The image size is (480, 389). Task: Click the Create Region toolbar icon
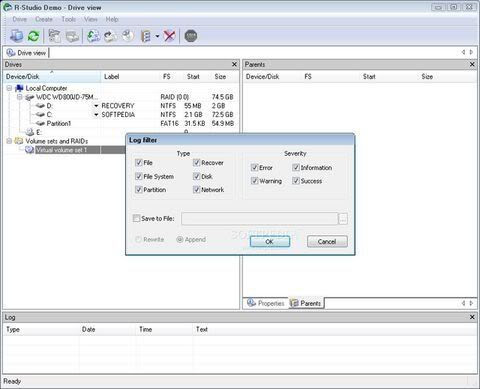click(x=128, y=36)
